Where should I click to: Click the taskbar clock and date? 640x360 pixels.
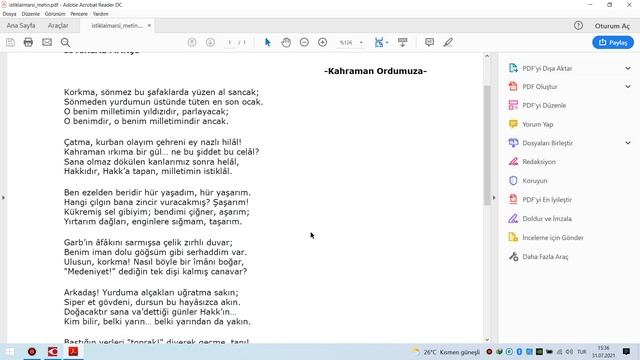[603, 352]
